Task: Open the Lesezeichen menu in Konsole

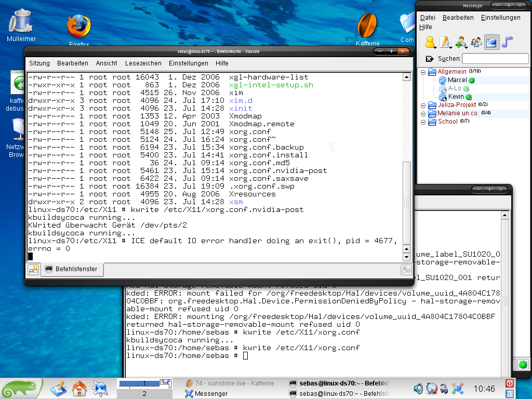Action: (x=143, y=63)
